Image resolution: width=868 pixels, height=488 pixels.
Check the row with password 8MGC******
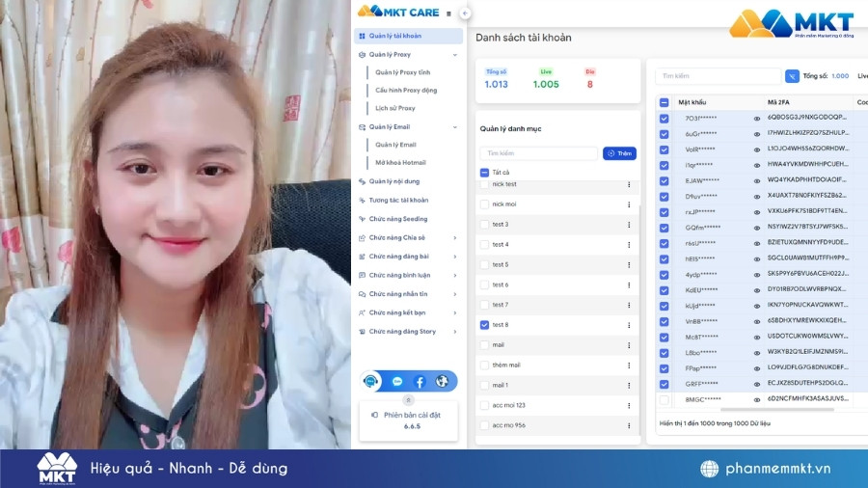(665, 399)
